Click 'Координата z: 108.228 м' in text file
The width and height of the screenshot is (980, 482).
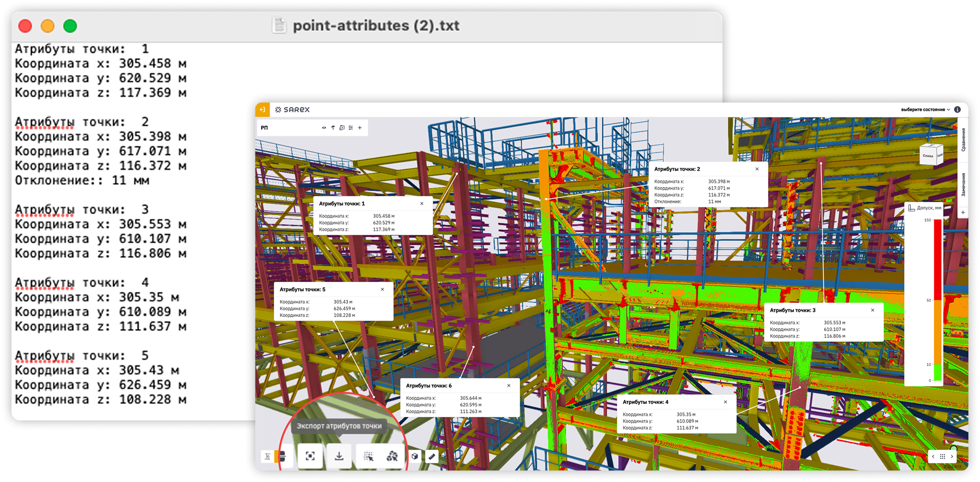click(100, 399)
